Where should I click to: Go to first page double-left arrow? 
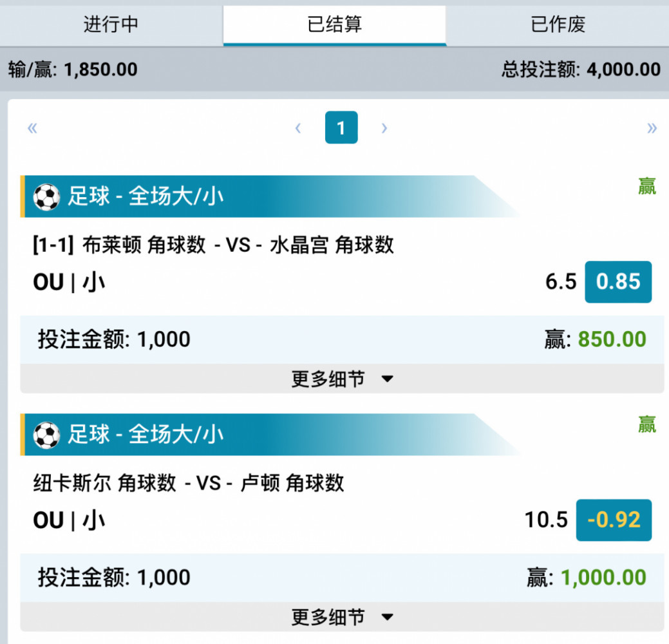[32, 128]
